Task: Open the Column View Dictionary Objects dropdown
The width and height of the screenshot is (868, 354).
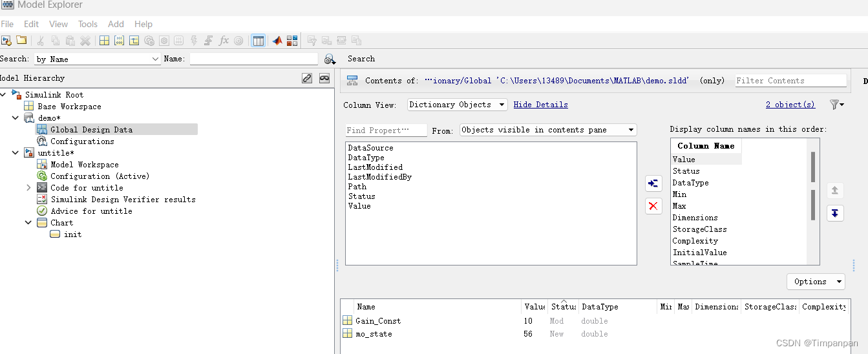Action: click(x=458, y=105)
